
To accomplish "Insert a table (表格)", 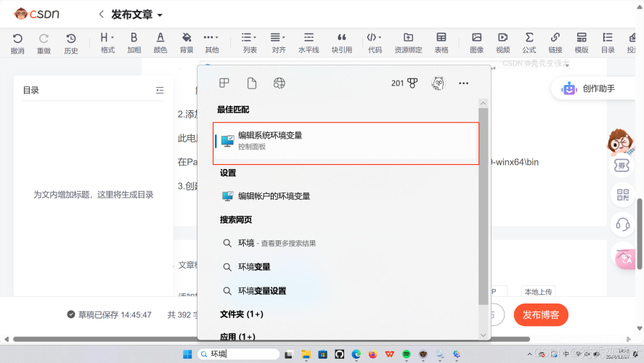I will coord(441,43).
